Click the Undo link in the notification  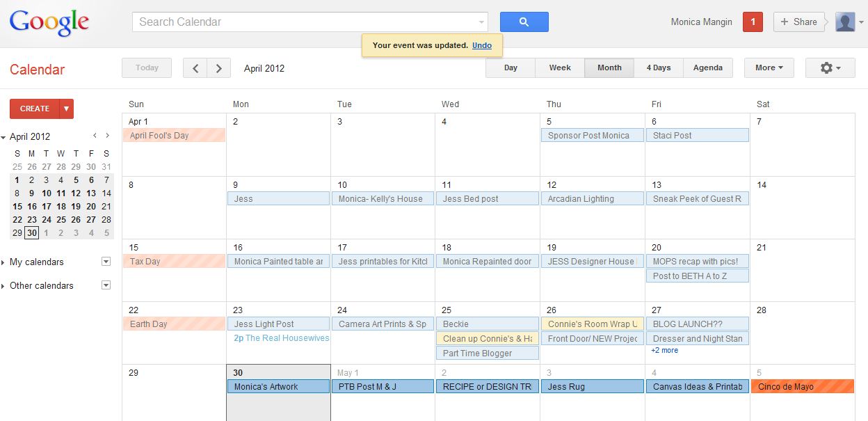482,45
